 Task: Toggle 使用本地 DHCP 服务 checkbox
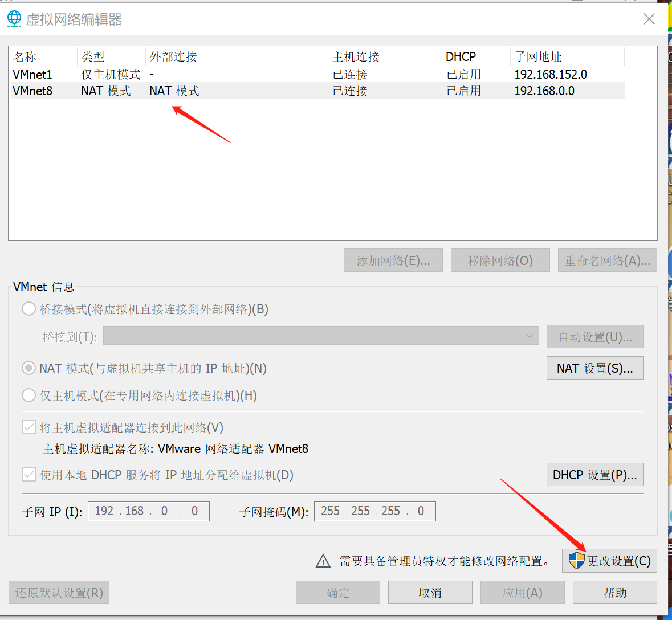(28, 474)
